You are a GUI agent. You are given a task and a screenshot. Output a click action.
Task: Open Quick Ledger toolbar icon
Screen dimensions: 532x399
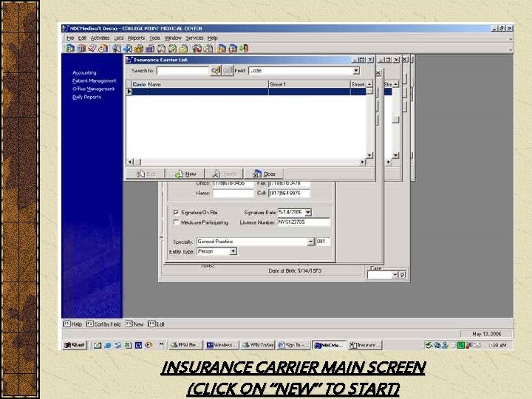tap(221, 49)
